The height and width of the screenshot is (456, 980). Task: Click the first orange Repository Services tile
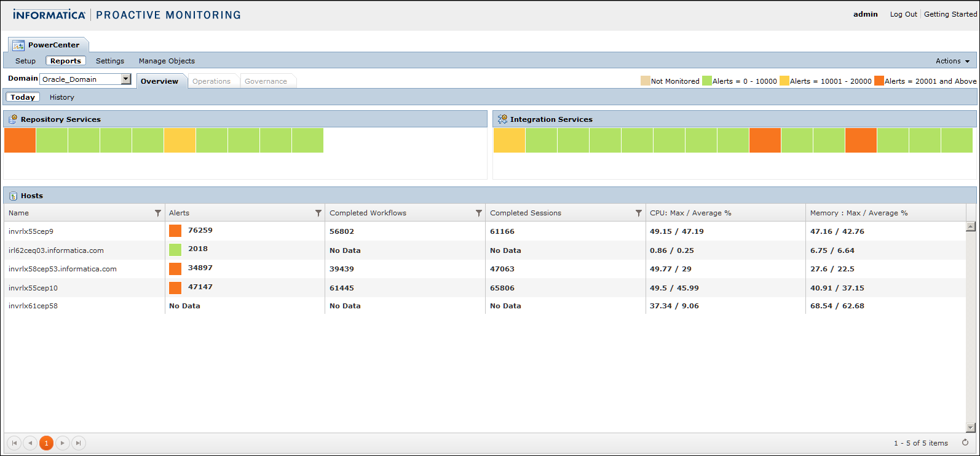pyautogui.click(x=20, y=140)
